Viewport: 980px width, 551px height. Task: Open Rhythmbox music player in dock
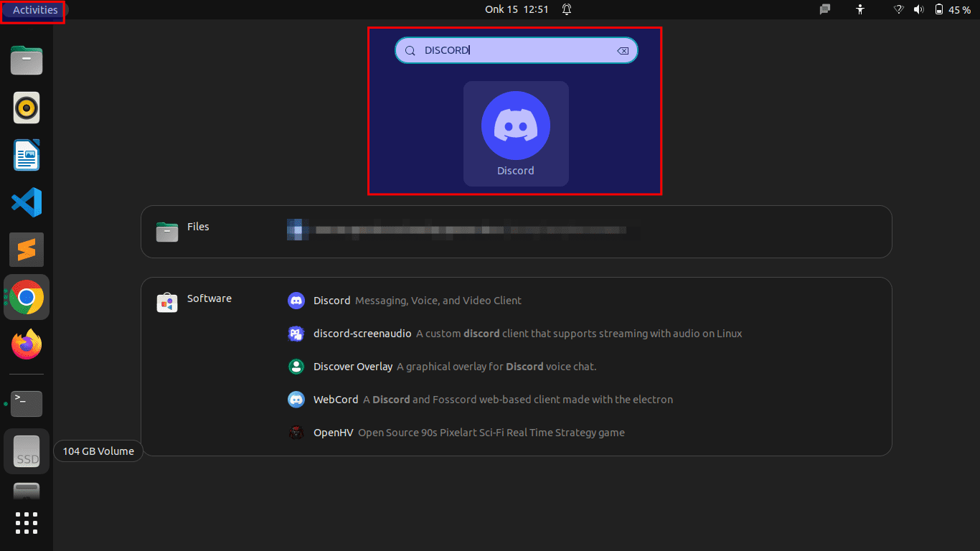point(27,108)
